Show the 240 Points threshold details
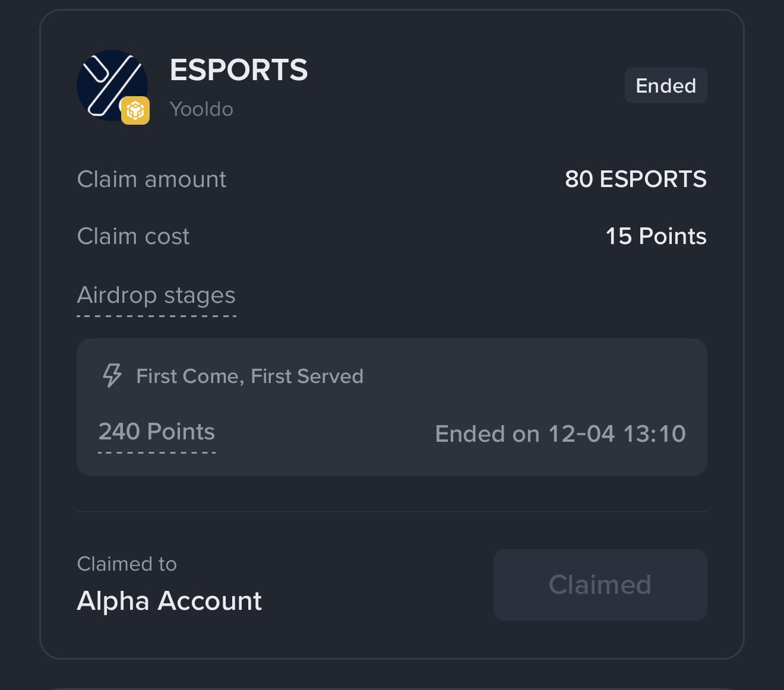This screenshot has height=690, width=784. tap(157, 432)
